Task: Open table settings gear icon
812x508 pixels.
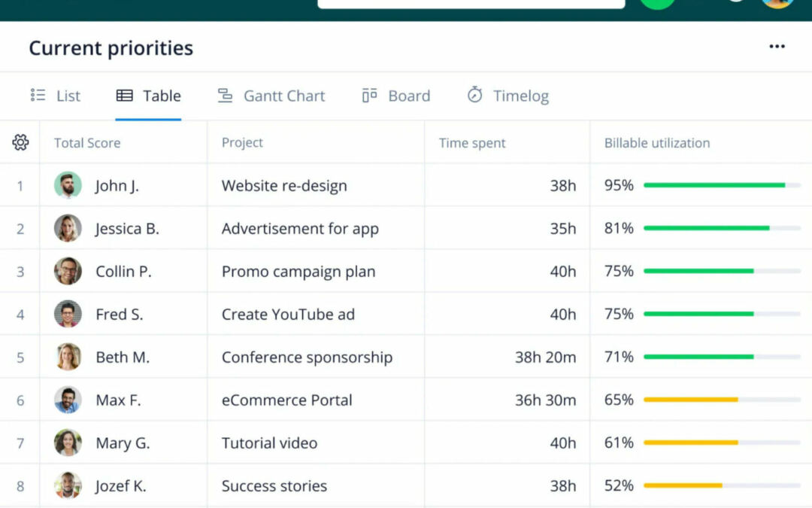Action: tap(20, 142)
